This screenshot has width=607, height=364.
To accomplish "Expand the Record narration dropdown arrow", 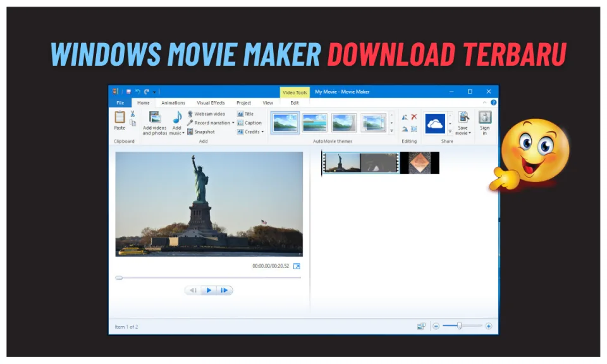I will click(233, 123).
